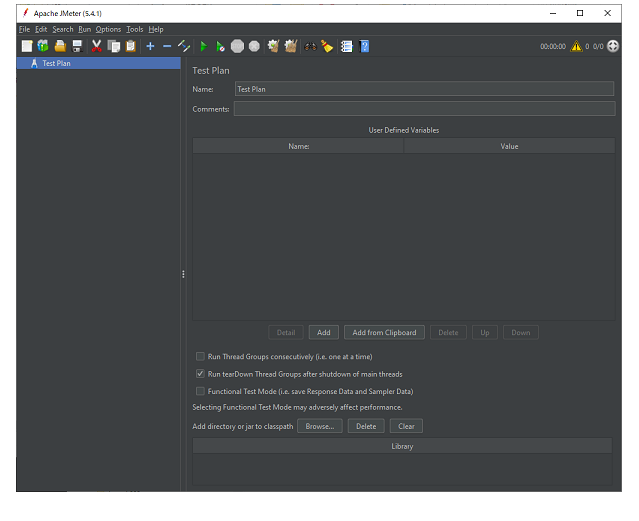Click the Expand All plus icon
Screen dimensions: 639x521
(150, 46)
